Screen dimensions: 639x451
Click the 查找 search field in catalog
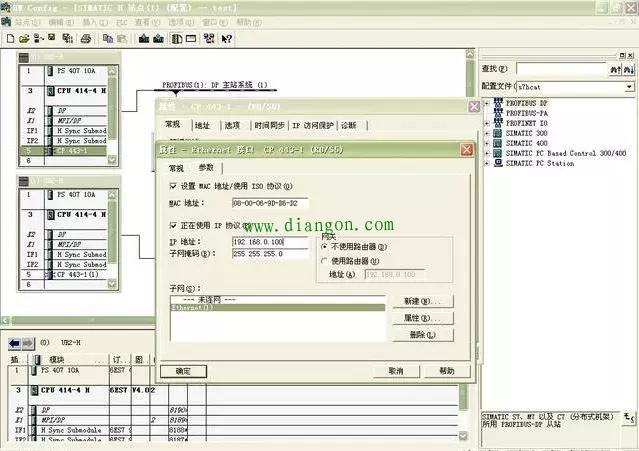(562, 69)
